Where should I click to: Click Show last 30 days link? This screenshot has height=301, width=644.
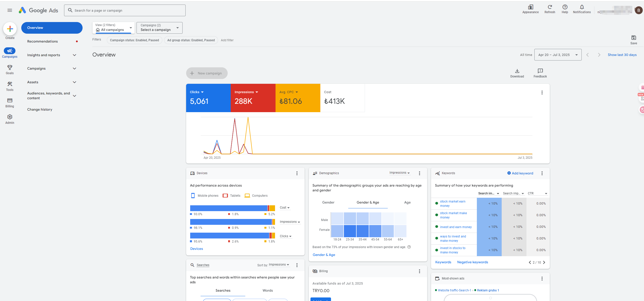pos(622,55)
